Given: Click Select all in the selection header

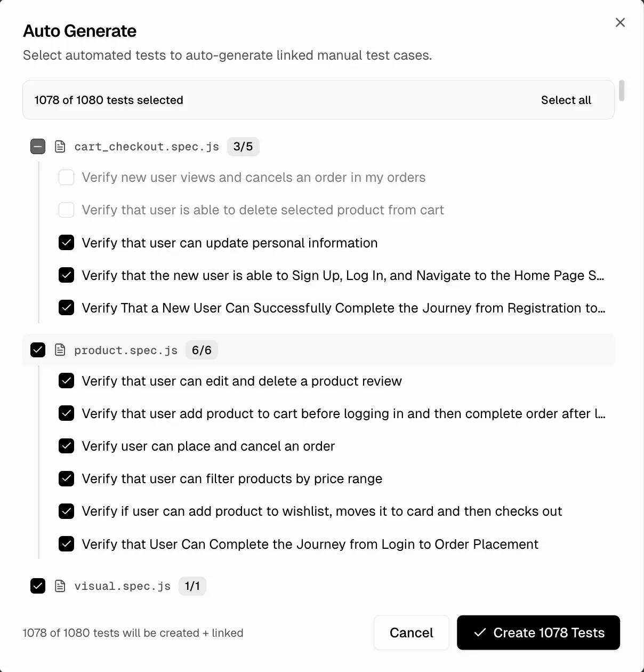Looking at the screenshot, I should click(566, 100).
